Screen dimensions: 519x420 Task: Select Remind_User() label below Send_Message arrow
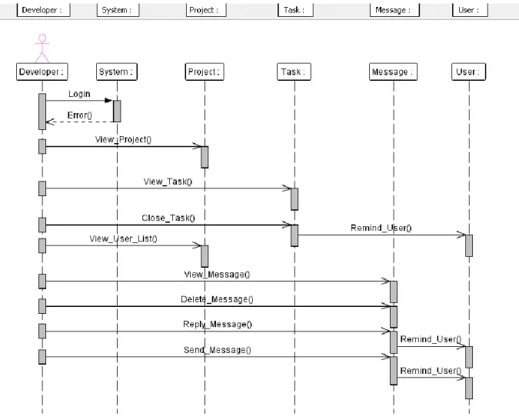click(x=431, y=371)
